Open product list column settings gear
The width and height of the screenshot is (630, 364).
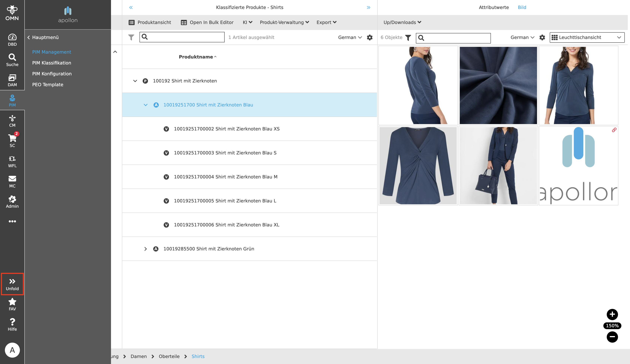coord(370,37)
